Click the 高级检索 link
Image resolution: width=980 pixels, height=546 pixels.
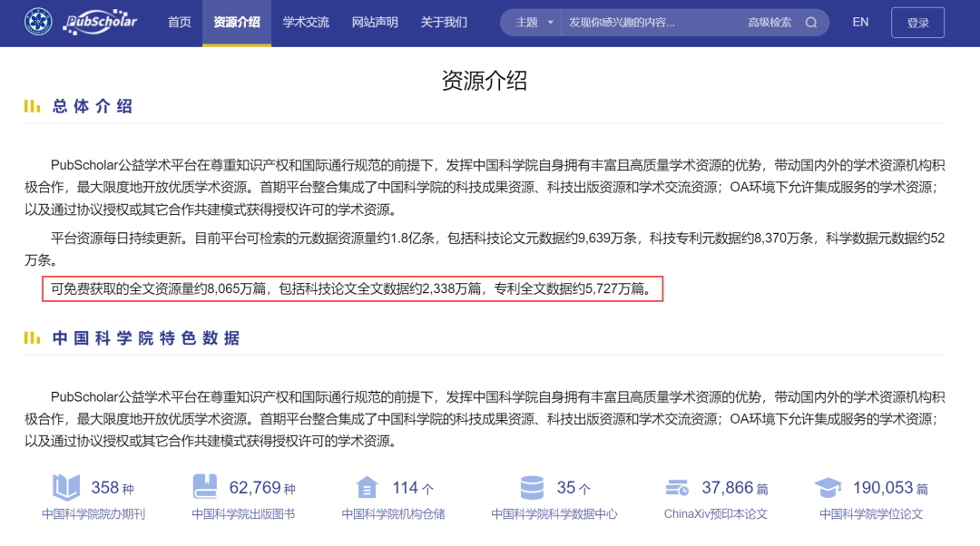tap(769, 23)
